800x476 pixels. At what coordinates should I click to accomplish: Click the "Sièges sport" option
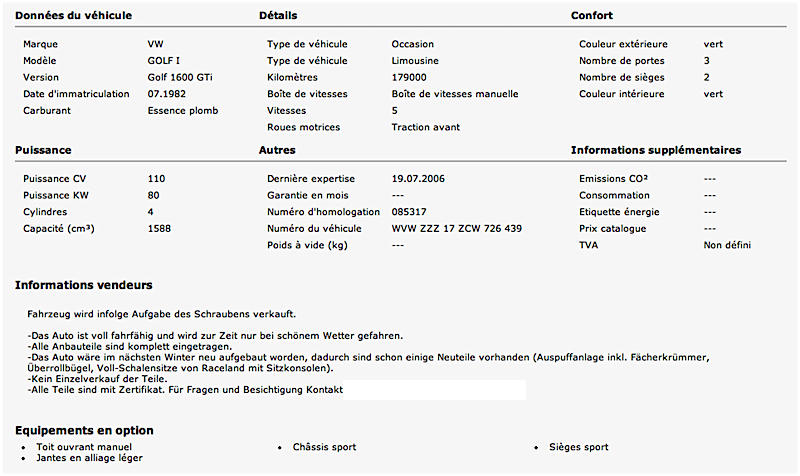[579, 447]
